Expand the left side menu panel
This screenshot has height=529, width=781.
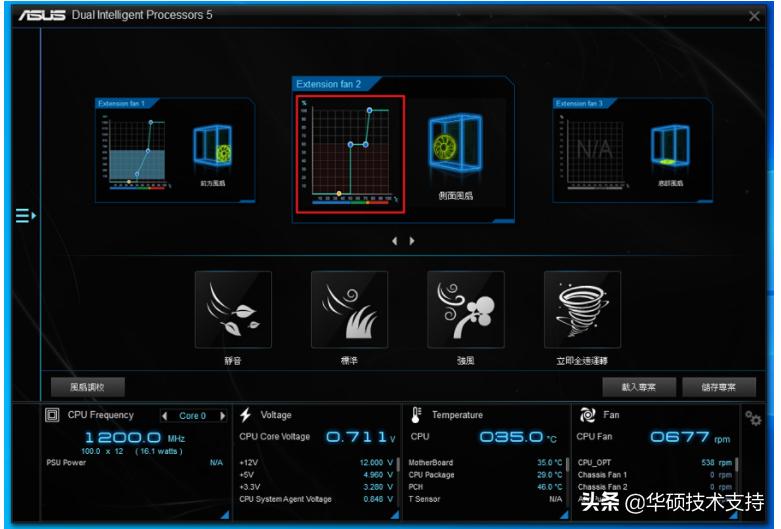click(25, 215)
